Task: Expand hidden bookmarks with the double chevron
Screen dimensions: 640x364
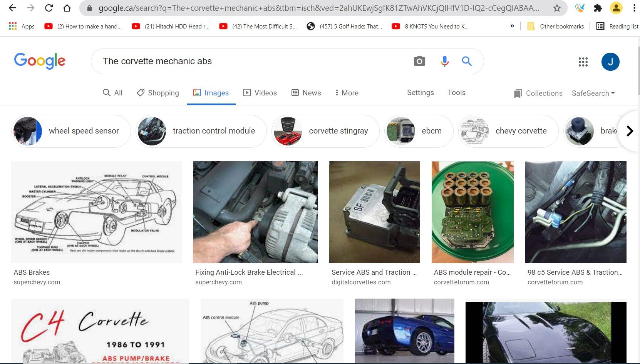Action: pyautogui.click(x=512, y=26)
